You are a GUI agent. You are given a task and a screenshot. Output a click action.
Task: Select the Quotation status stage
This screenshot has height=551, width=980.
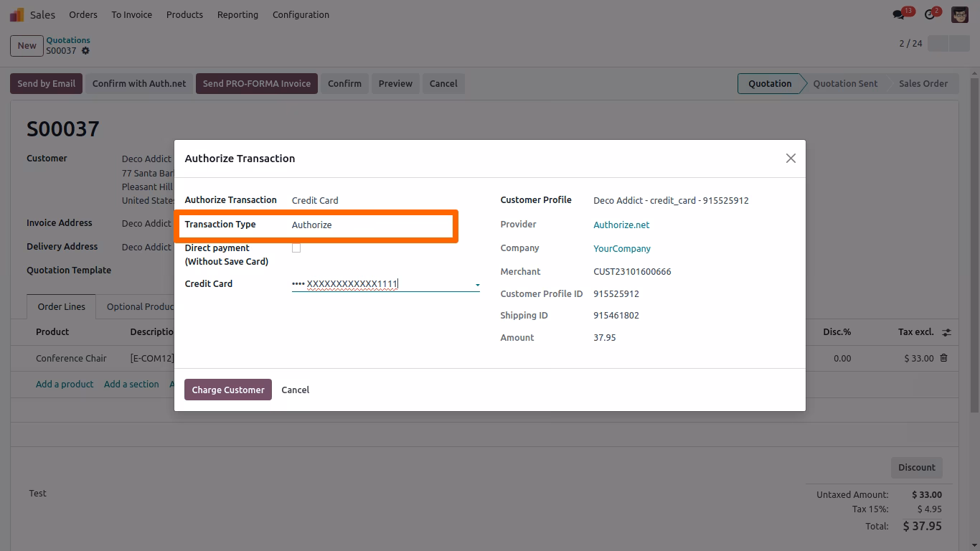click(x=770, y=83)
